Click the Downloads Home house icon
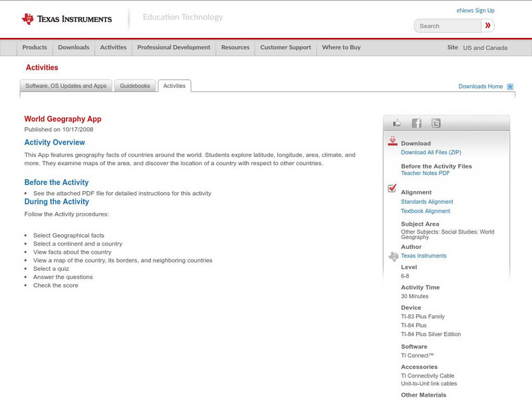Screen dimensions: 532x398 tap(510, 87)
